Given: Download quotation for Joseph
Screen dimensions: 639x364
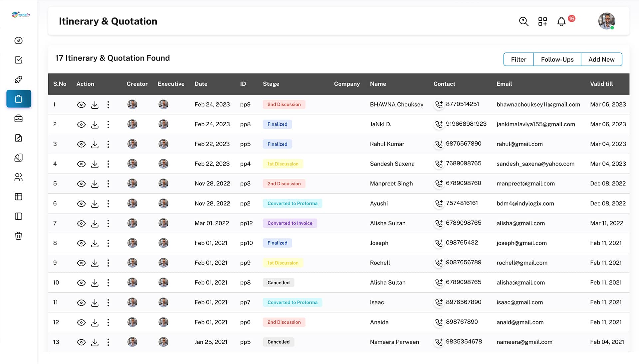Looking at the screenshot, I should tap(95, 243).
